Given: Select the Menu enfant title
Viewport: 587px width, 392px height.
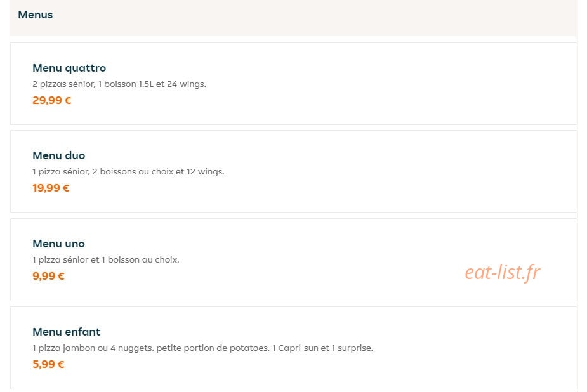Looking at the screenshot, I should [66, 332].
